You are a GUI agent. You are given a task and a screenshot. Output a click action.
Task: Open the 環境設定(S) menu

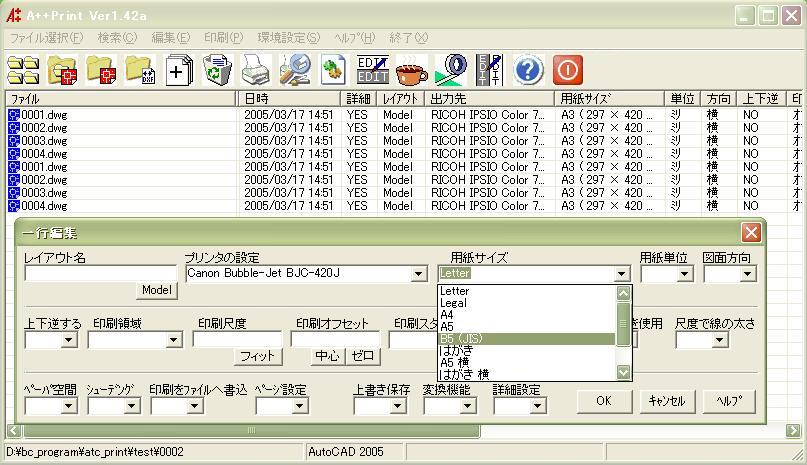[288, 38]
